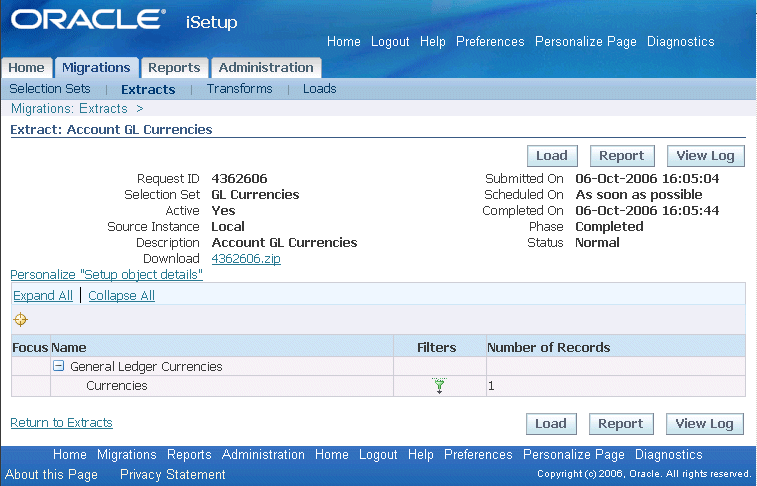The image size is (757, 486).
Task: Click Personalize Page in the top header
Action: click(x=586, y=42)
